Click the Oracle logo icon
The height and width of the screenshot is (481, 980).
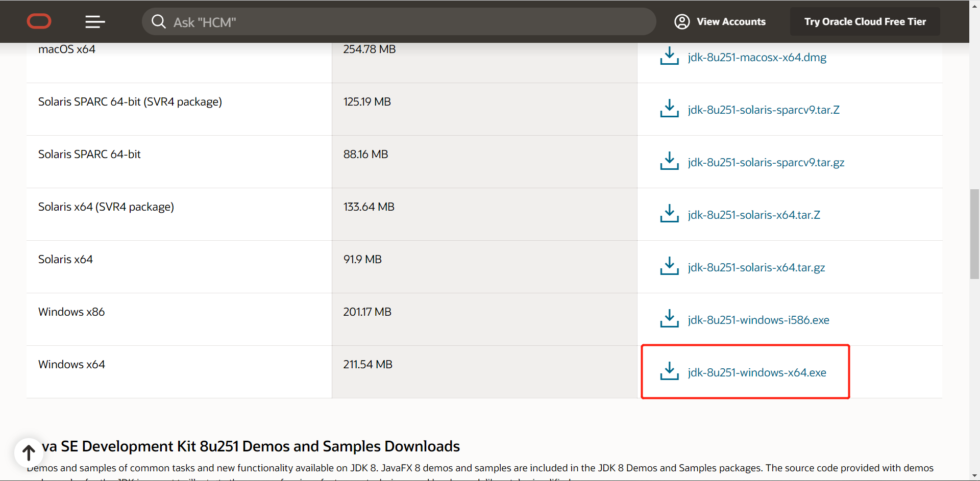coord(39,21)
